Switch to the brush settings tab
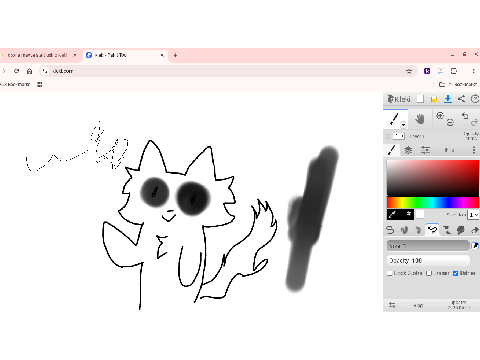480x360 pixels. [392, 150]
